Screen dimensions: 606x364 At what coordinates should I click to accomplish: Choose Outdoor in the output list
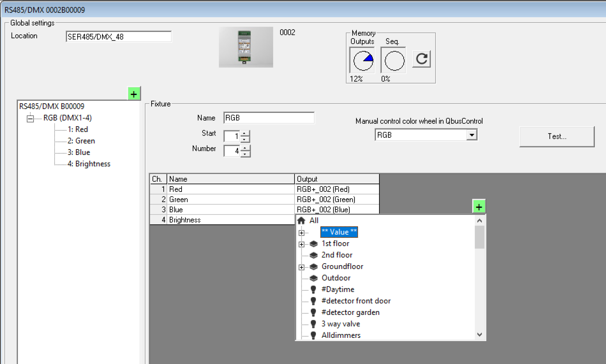336,278
